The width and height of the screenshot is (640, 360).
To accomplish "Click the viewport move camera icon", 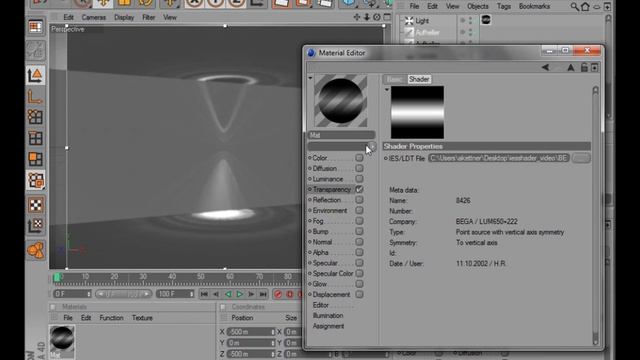I will coord(357,17).
